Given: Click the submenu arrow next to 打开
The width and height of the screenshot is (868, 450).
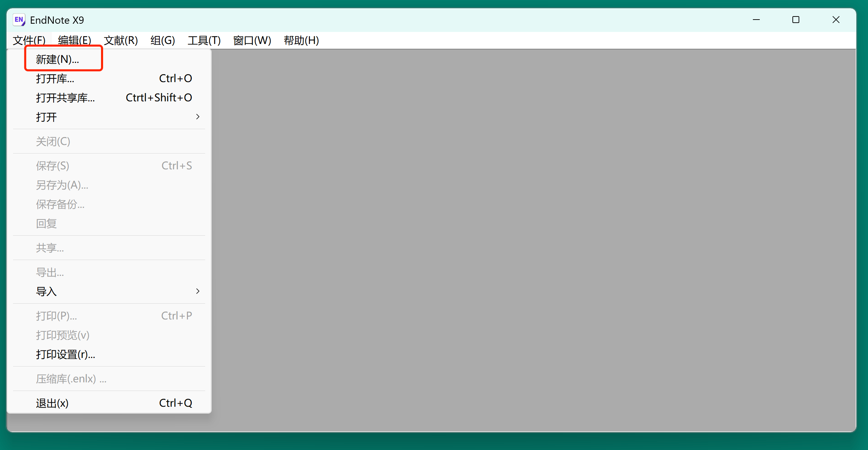Looking at the screenshot, I should [x=198, y=117].
